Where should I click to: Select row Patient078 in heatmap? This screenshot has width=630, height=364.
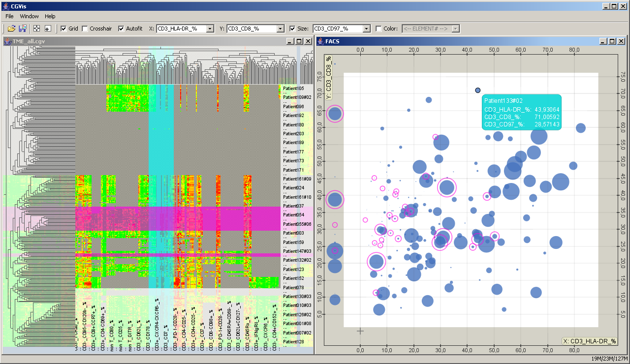[293, 288]
